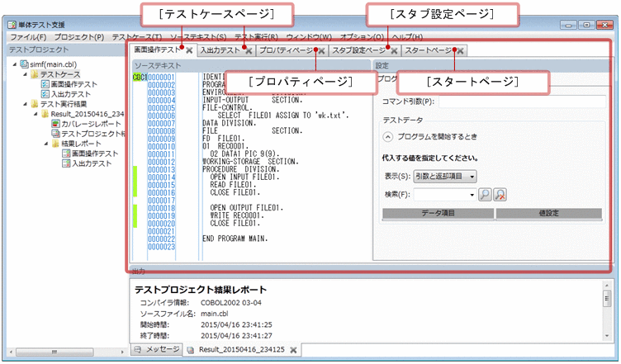The height and width of the screenshot is (364, 621).
Task: Click output panel scroll down arrow
Action: tap(607, 336)
